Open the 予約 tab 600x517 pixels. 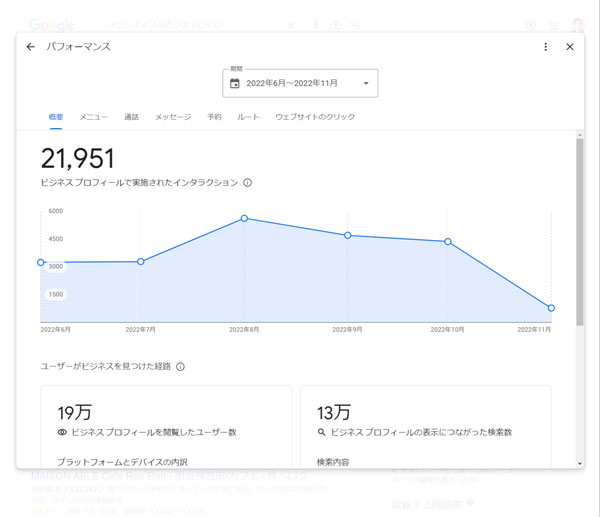[214, 117]
